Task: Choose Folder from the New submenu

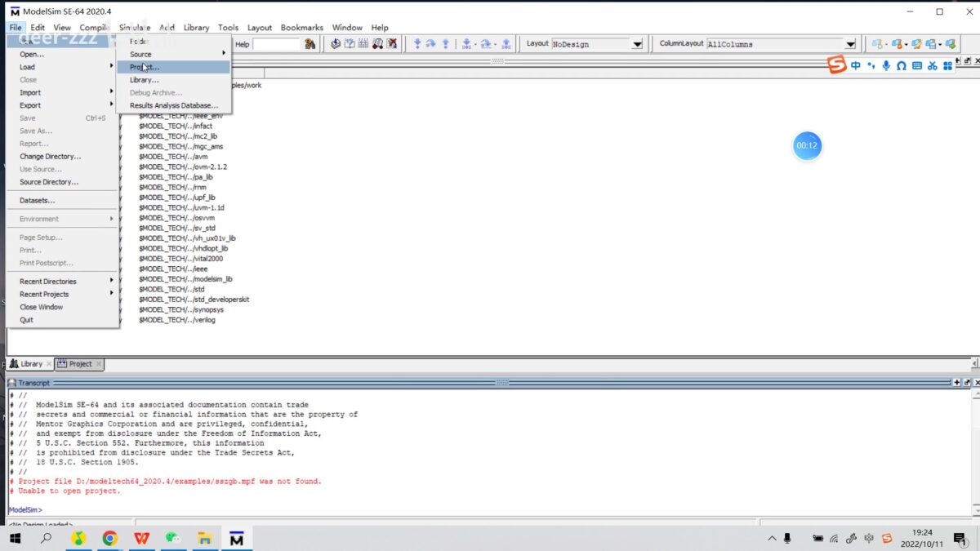Action: point(174,41)
